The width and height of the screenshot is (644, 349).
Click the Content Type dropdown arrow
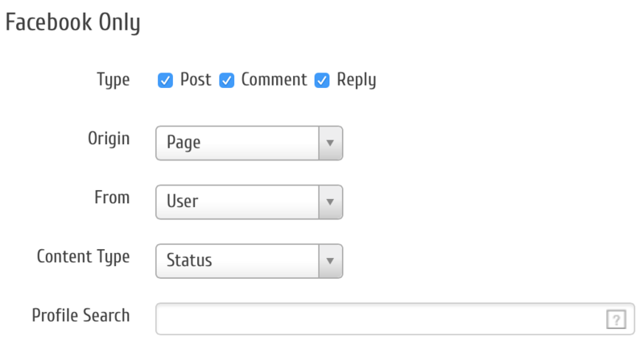coord(329,260)
